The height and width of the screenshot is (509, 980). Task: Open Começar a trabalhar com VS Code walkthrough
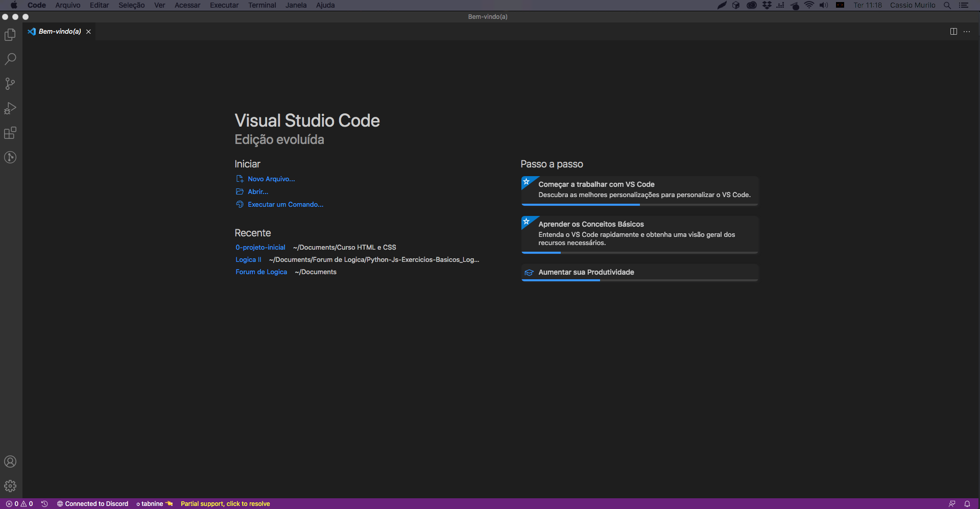(x=640, y=191)
